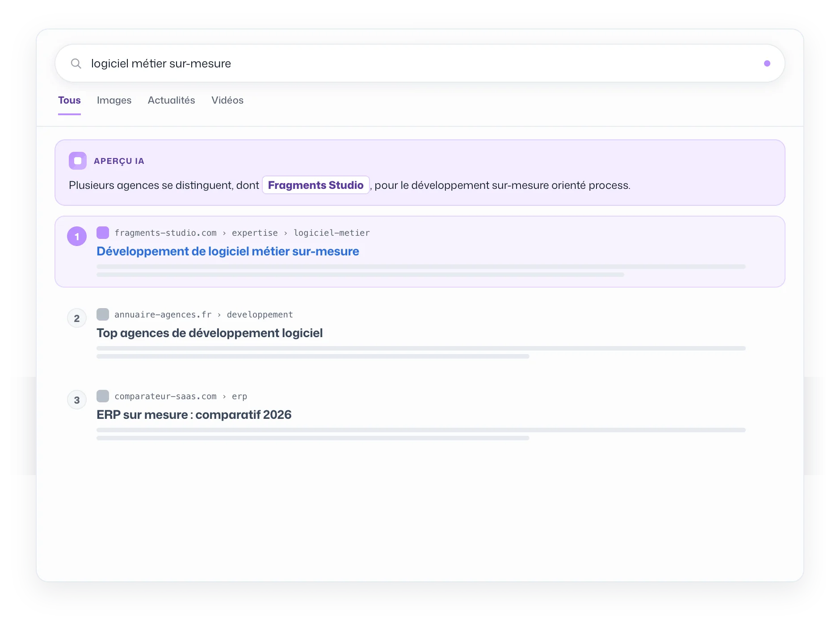Open Développement de logiciel métier sur-mesure link

click(228, 251)
